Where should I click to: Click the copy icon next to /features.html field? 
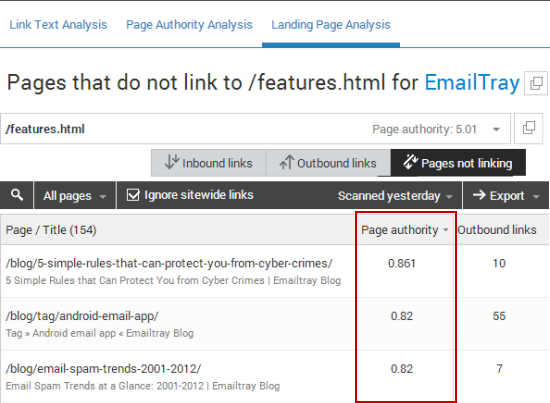[x=529, y=128]
